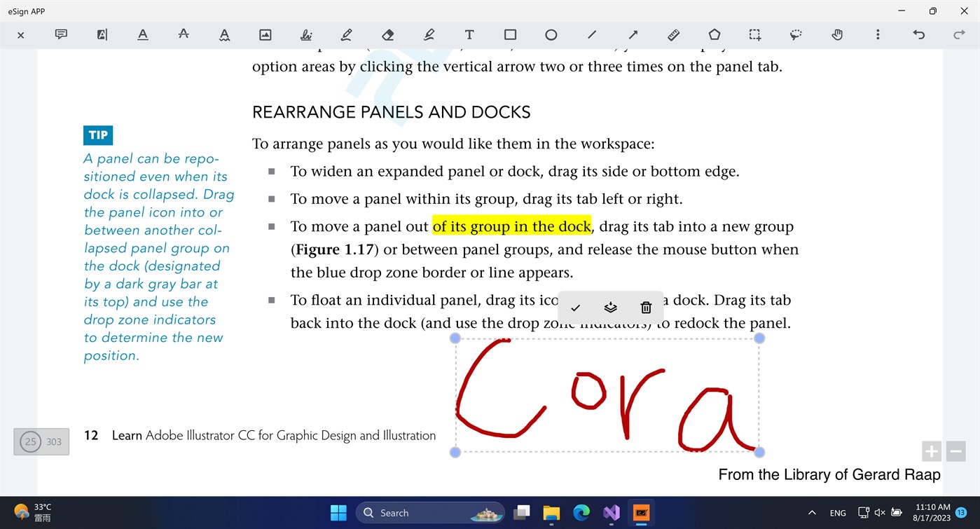
Task: Open Microsoft Edge from the taskbar
Action: 581,513
